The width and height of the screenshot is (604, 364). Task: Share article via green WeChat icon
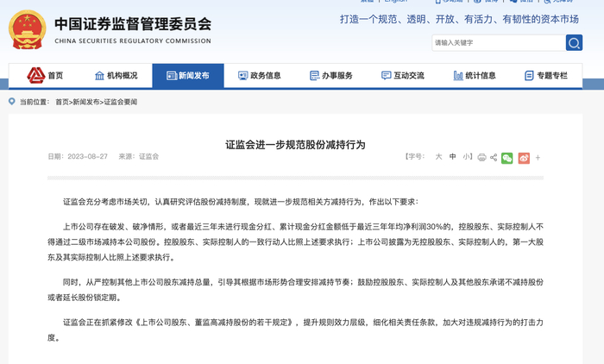[x=507, y=158]
